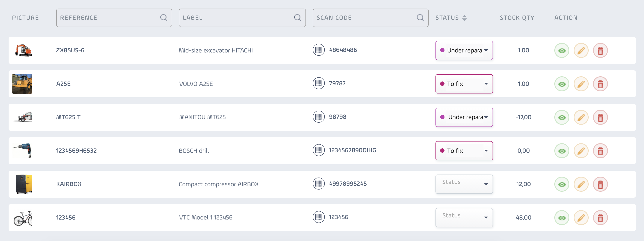Edit the ZX85US-6 excavator with pencil icon
This screenshot has width=644, height=241.
[581, 51]
